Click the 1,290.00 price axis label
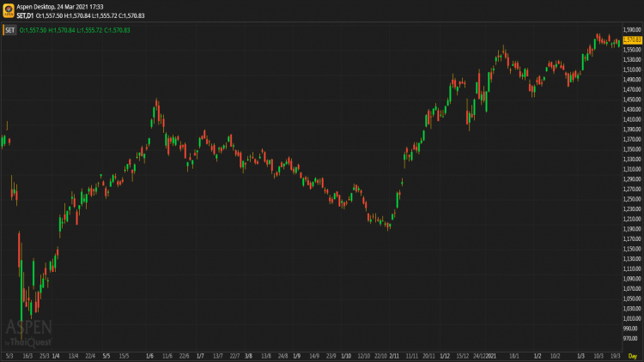The height and width of the screenshot is (362, 644). 632,179
